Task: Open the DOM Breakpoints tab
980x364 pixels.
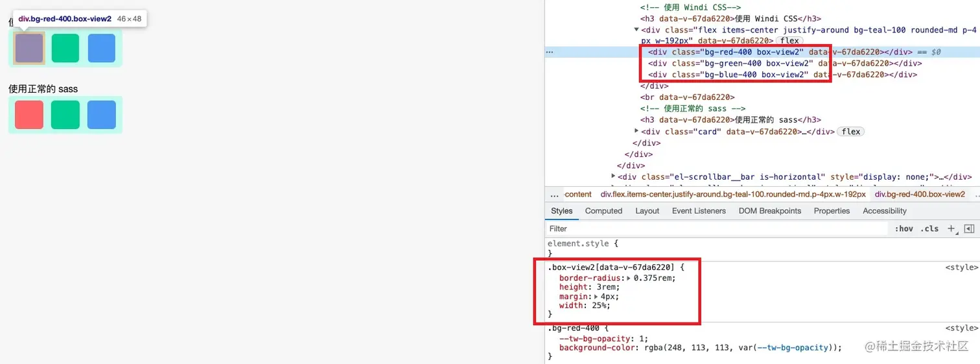Action: tap(770, 211)
